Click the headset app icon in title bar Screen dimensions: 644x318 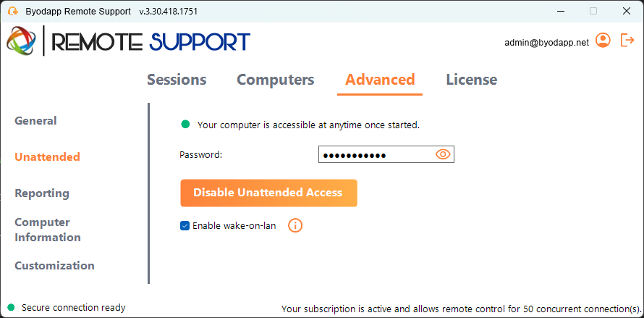point(13,12)
